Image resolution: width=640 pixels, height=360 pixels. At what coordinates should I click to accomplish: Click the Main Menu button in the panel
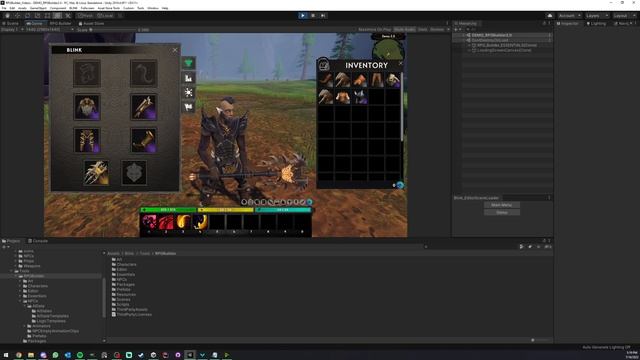click(502, 205)
